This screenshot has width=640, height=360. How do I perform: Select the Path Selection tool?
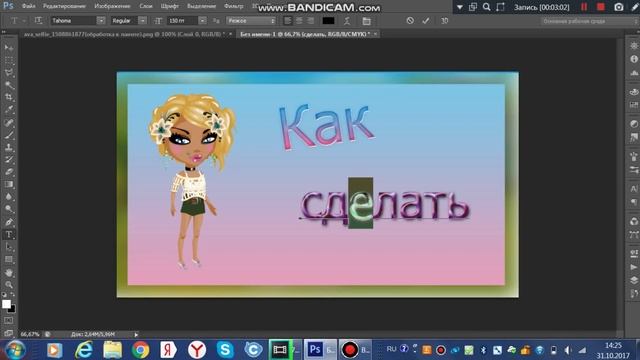pyautogui.click(x=9, y=247)
